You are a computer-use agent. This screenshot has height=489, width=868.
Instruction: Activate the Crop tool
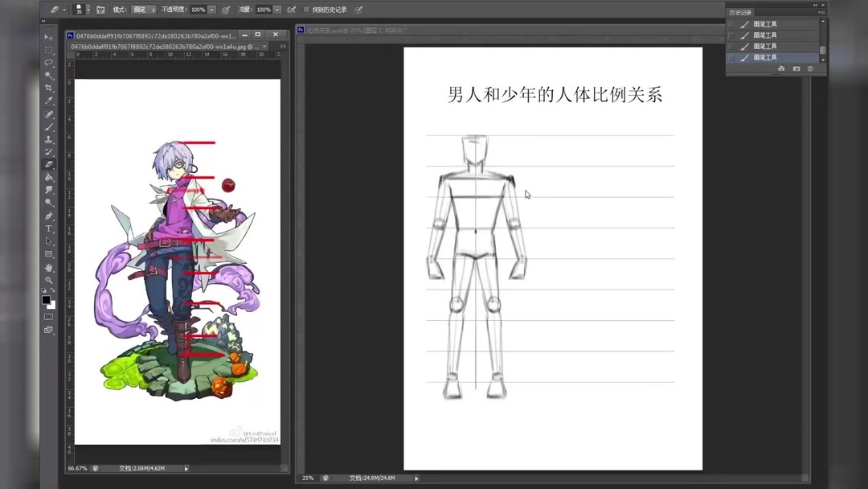(48, 86)
